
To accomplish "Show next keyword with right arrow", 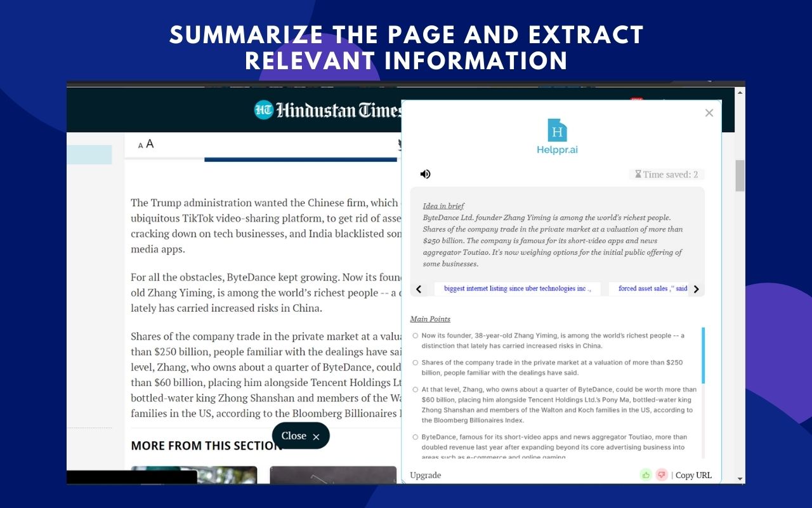I will pyautogui.click(x=696, y=289).
